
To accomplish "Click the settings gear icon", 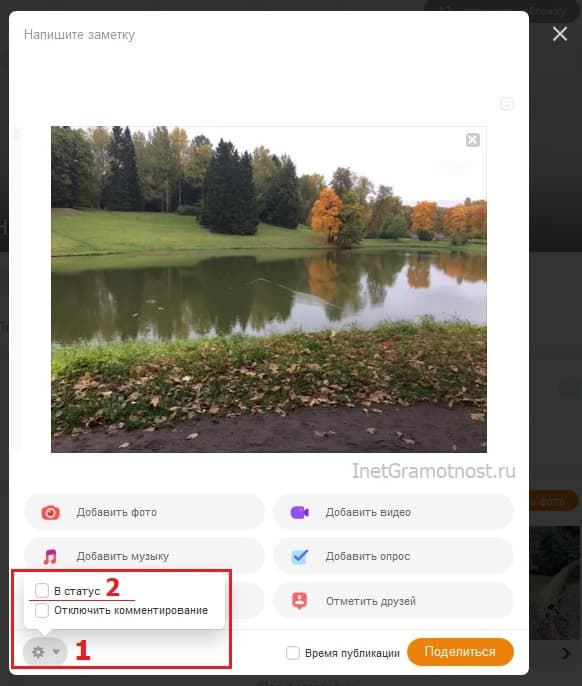I will 38,652.
